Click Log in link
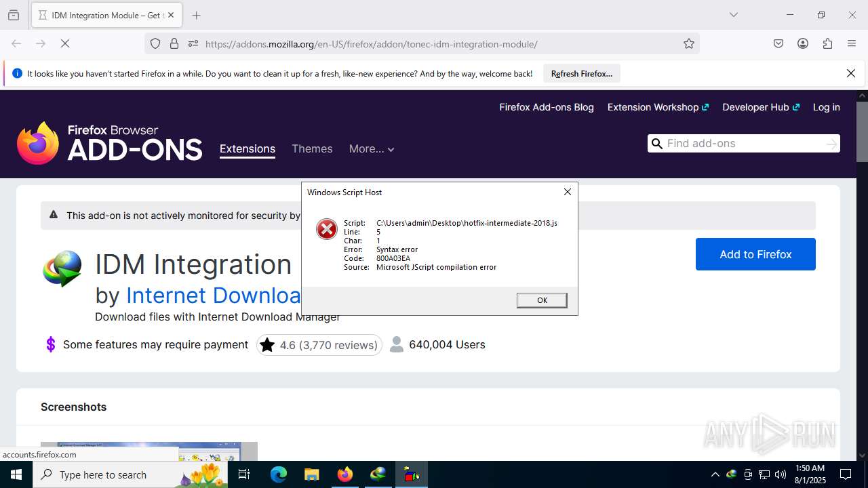Viewport: 868px width, 488px height. 826,107
